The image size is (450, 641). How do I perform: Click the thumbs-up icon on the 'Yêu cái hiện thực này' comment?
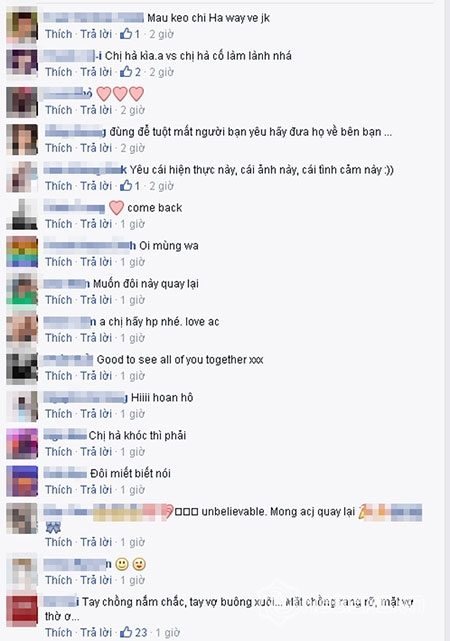[x=125, y=186]
